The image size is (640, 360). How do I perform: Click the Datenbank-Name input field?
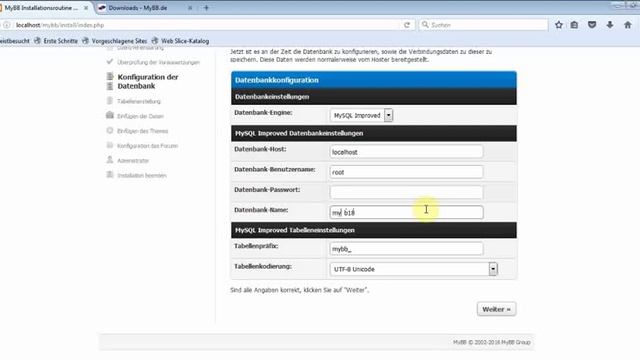(406, 212)
